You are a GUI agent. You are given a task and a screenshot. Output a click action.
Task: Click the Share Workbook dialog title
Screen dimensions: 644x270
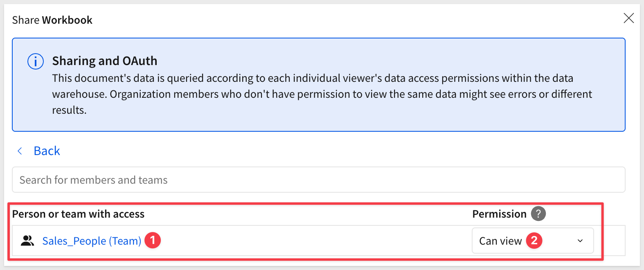tap(52, 20)
